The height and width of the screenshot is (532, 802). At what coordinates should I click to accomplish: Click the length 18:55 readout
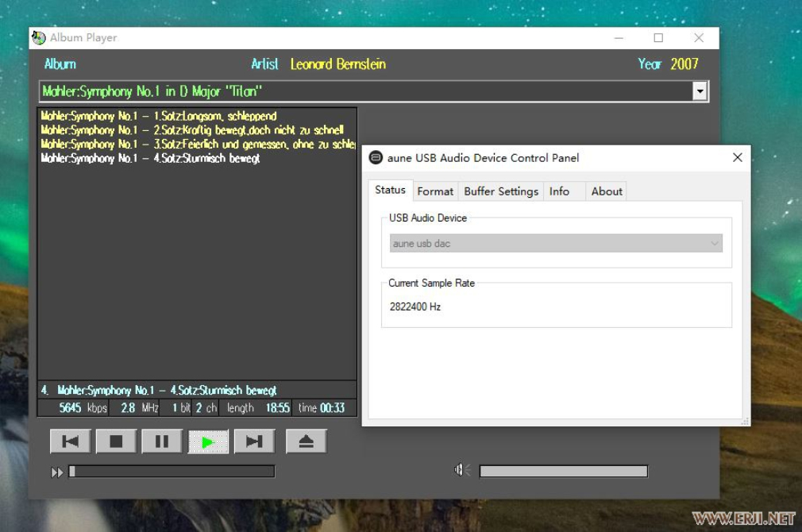(x=258, y=407)
